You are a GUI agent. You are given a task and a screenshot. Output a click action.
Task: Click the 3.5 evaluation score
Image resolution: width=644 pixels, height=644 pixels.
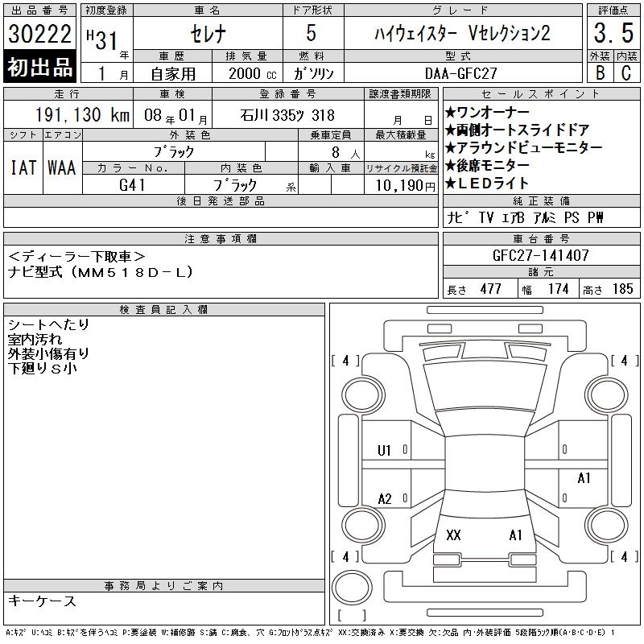613,33
